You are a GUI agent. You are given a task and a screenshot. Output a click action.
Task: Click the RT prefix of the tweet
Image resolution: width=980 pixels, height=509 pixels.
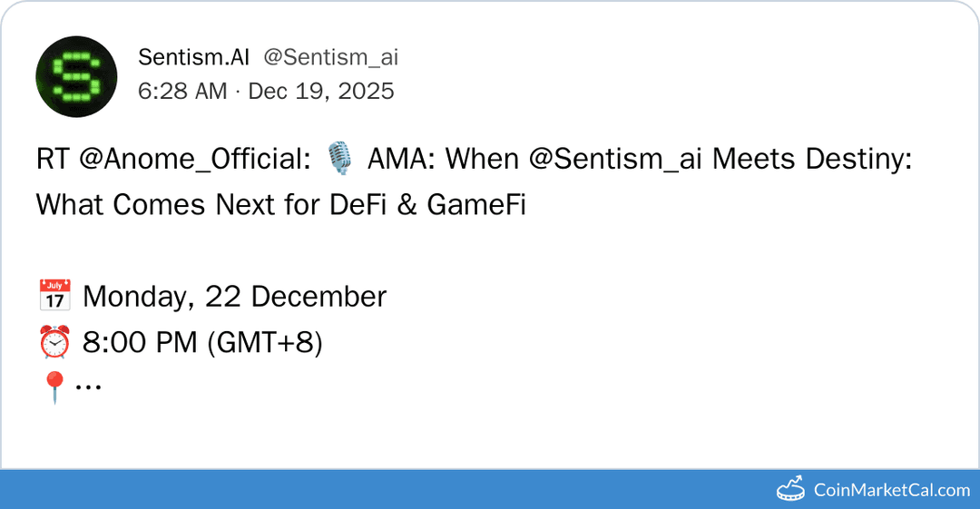coord(53,161)
